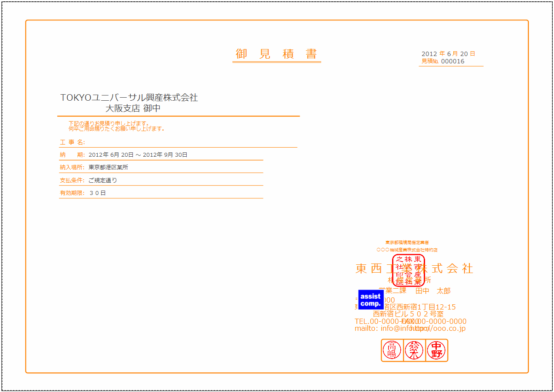The height and width of the screenshot is (392, 554).
Task: Click the assist comp. logo
Action: click(370, 300)
